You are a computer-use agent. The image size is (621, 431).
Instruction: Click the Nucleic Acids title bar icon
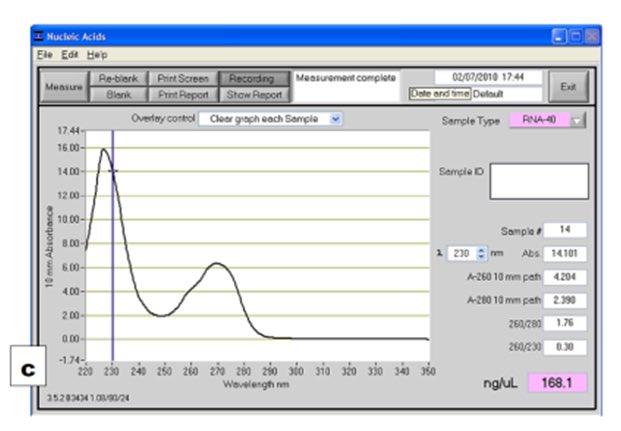click(39, 36)
